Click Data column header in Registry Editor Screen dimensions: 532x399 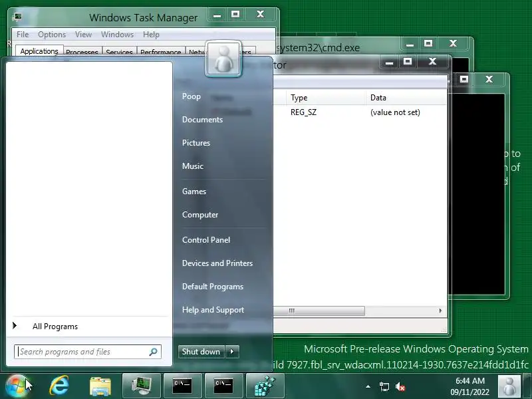coord(406,98)
